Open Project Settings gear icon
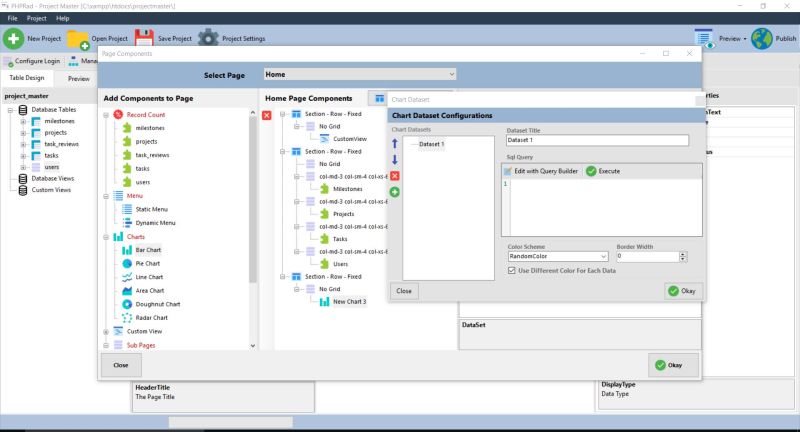The height and width of the screenshot is (432, 800). [208, 38]
